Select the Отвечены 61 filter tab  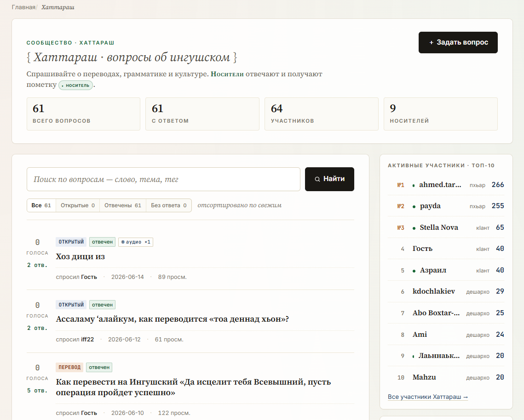(123, 205)
